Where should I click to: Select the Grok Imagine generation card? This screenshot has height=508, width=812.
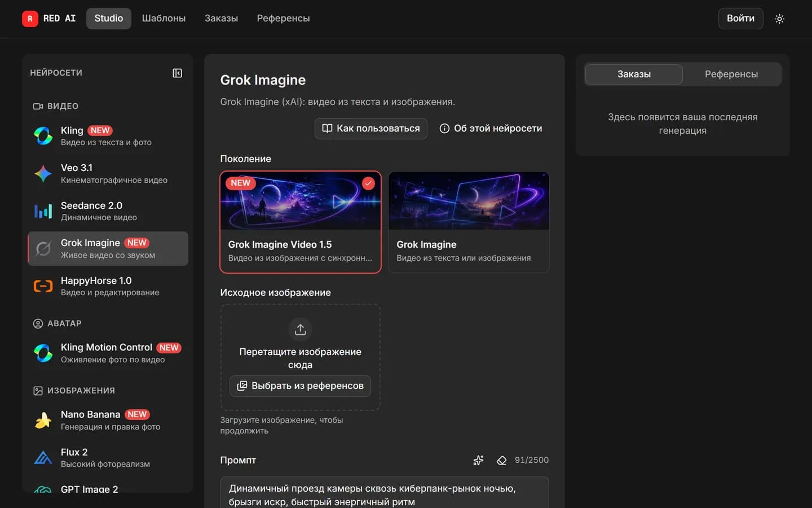(469, 222)
